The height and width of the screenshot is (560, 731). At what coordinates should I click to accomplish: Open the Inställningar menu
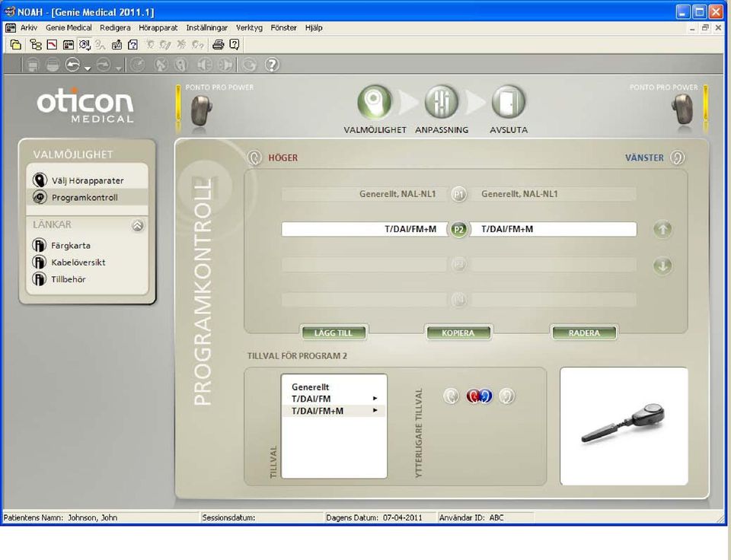[x=207, y=28]
